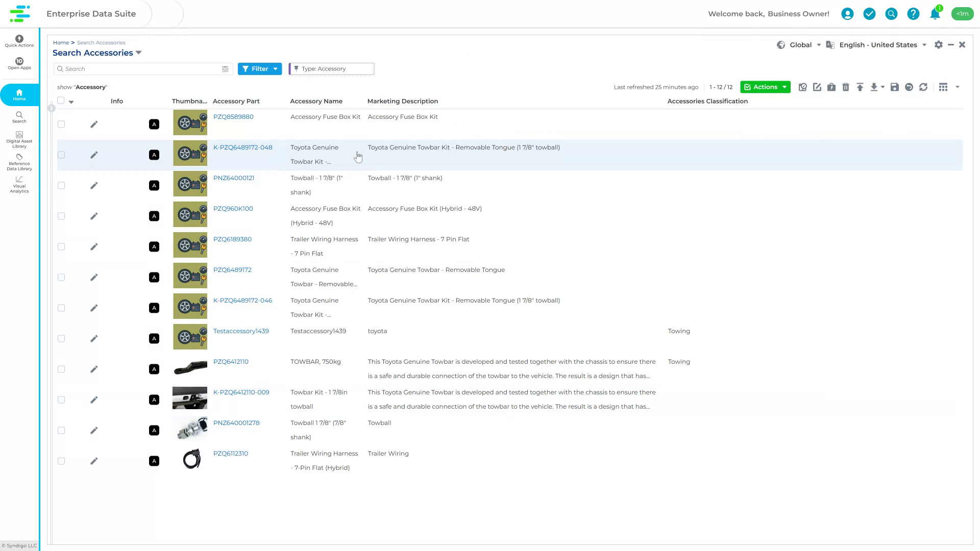Select the Delete trash icon in toolbar
980x551 pixels.
[x=846, y=87]
